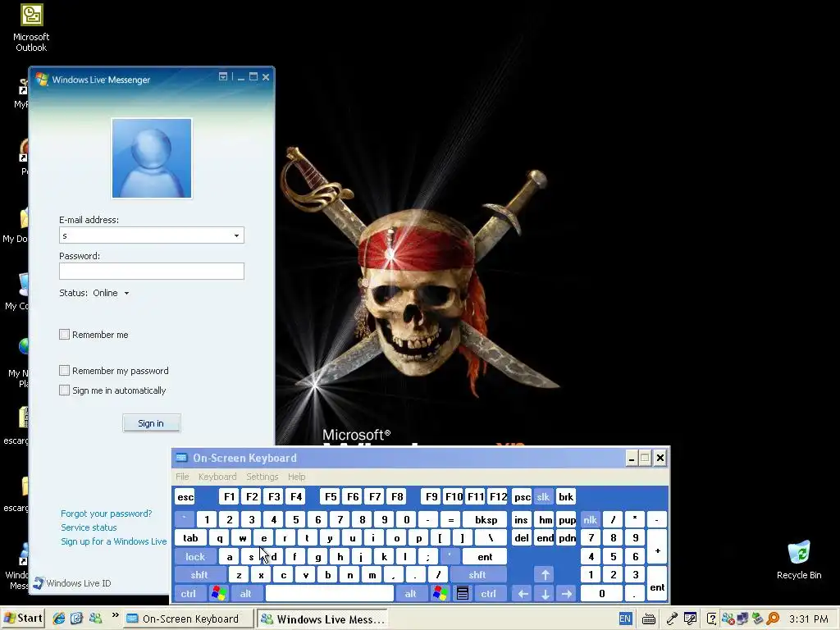Click keyboard icon in language bar
840x630 pixels.
[x=649, y=619]
